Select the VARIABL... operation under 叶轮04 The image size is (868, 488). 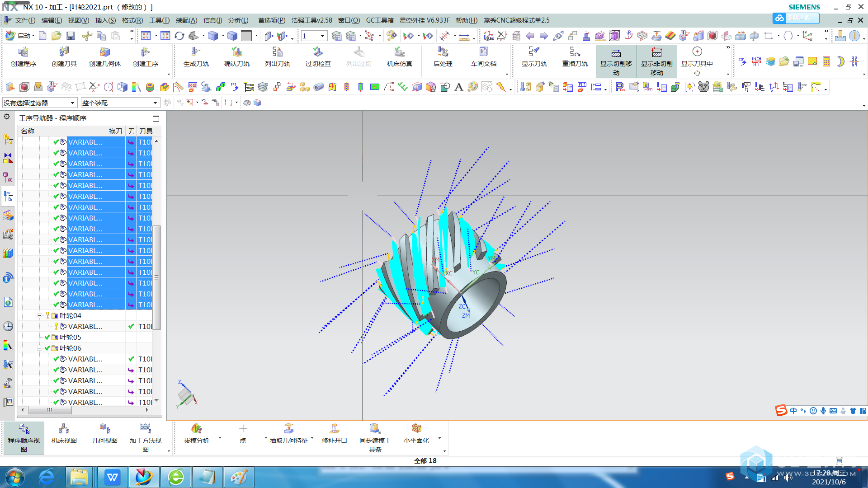(x=85, y=326)
